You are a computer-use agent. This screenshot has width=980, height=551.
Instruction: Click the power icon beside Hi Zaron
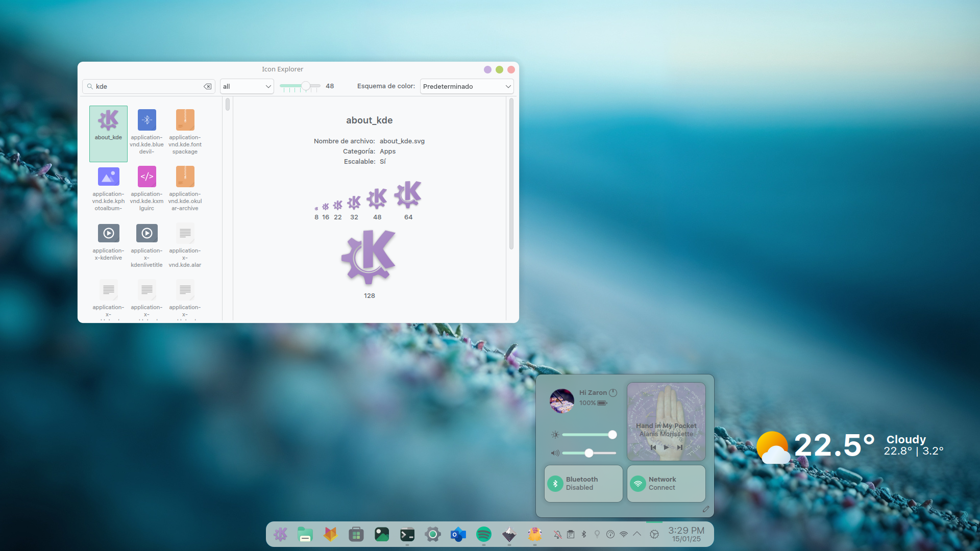click(x=613, y=393)
